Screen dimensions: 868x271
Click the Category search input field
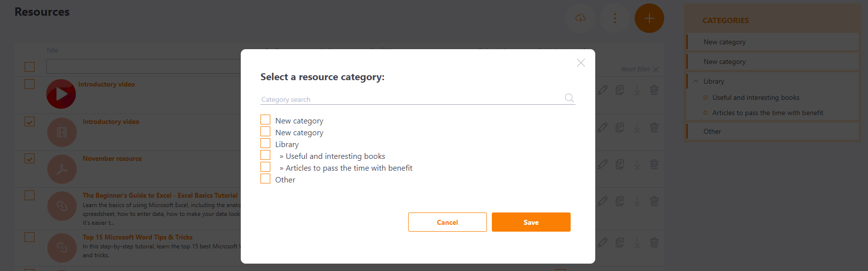click(x=412, y=99)
